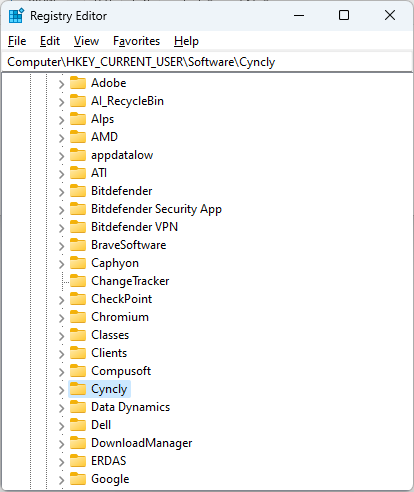Screen dimensions: 414x492
Task: Click the AMD folder icon
Action: 78,137
